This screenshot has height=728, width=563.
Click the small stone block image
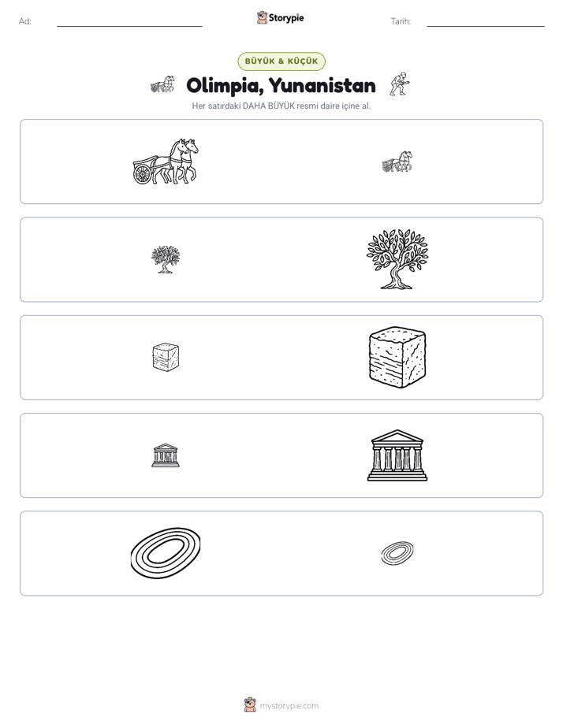point(166,357)
